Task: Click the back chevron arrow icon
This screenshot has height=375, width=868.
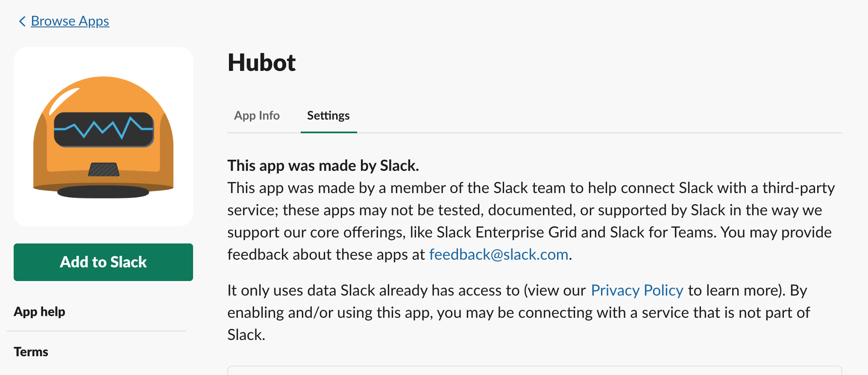Action: [x=22, y=21]
